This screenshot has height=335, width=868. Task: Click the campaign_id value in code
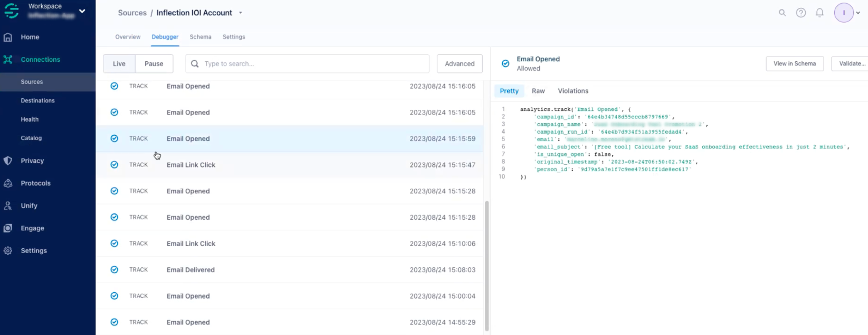point(628,117)
